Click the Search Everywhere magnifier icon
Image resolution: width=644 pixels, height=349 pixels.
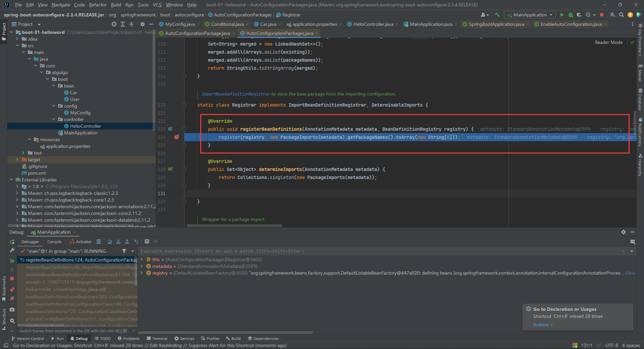click(x=621, y=15)
